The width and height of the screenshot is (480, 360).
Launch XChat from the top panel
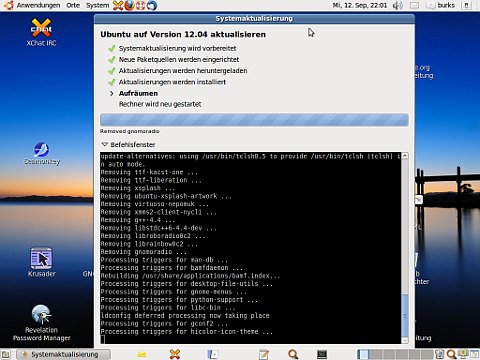click(118, 5)
